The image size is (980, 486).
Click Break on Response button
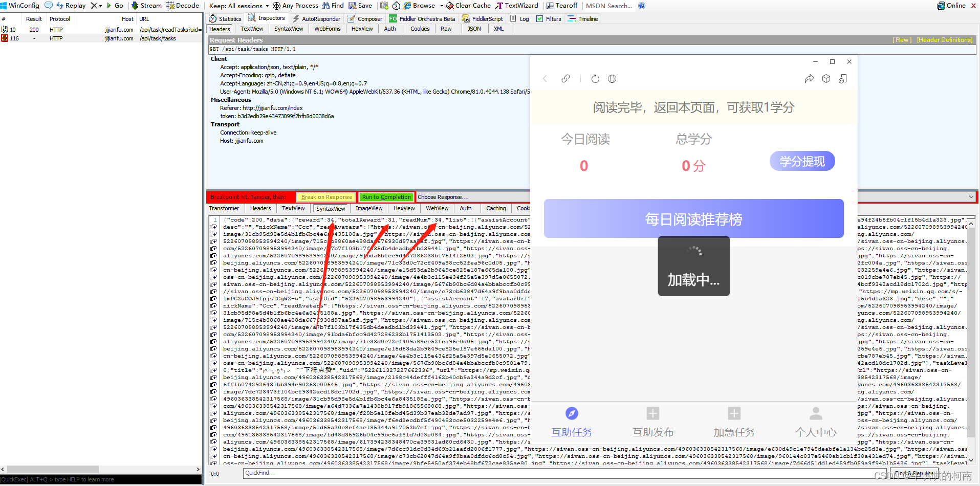326,197
